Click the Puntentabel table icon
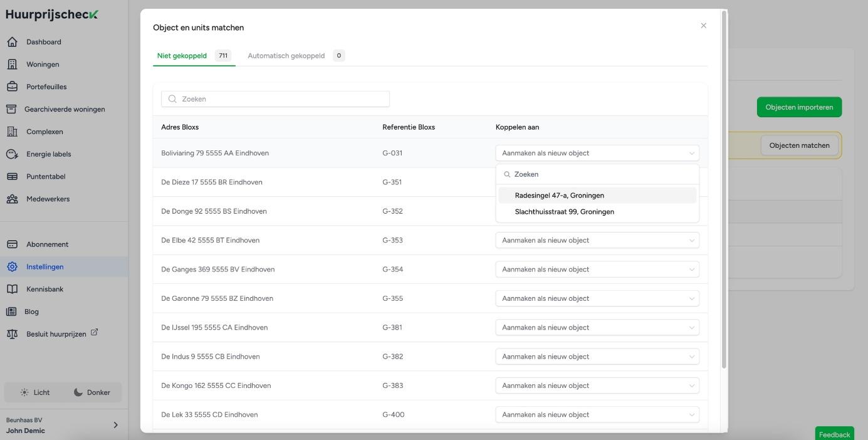The width and height of the screenshot is (868, 440). tap(12, 177)
